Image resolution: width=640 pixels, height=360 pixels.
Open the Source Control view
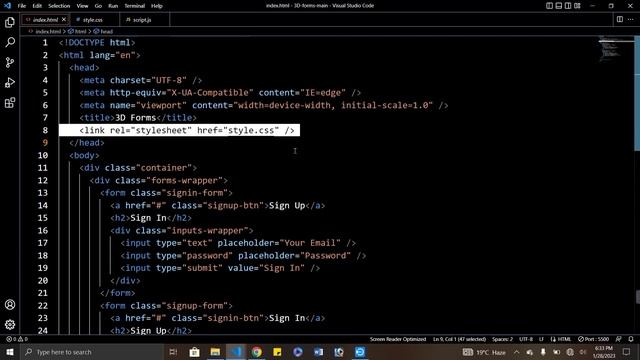pos(10,62)
